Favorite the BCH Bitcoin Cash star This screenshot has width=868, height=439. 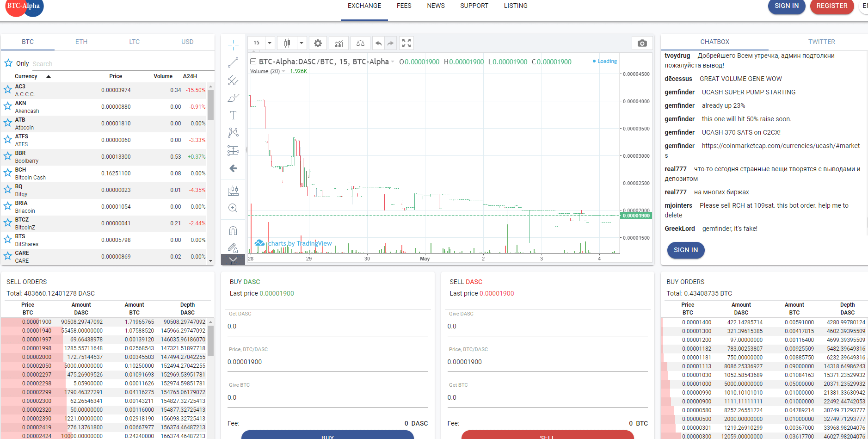pyautogui.click(x=8, y=173)
